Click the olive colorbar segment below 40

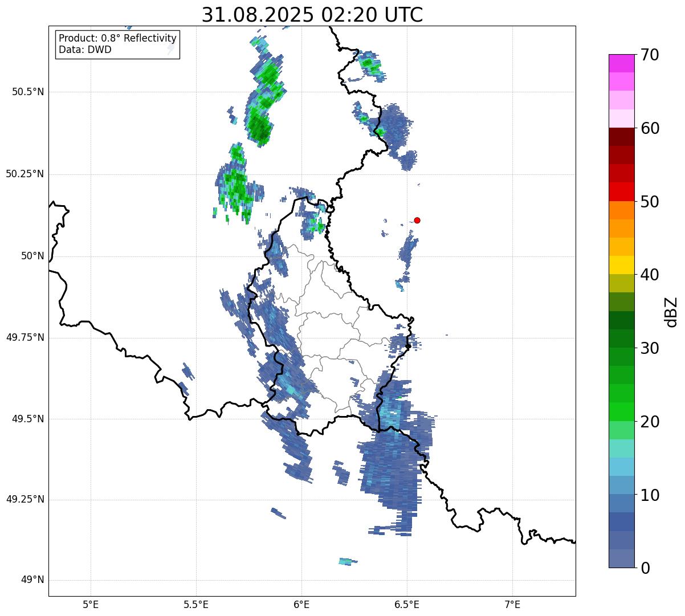[622, 283]
